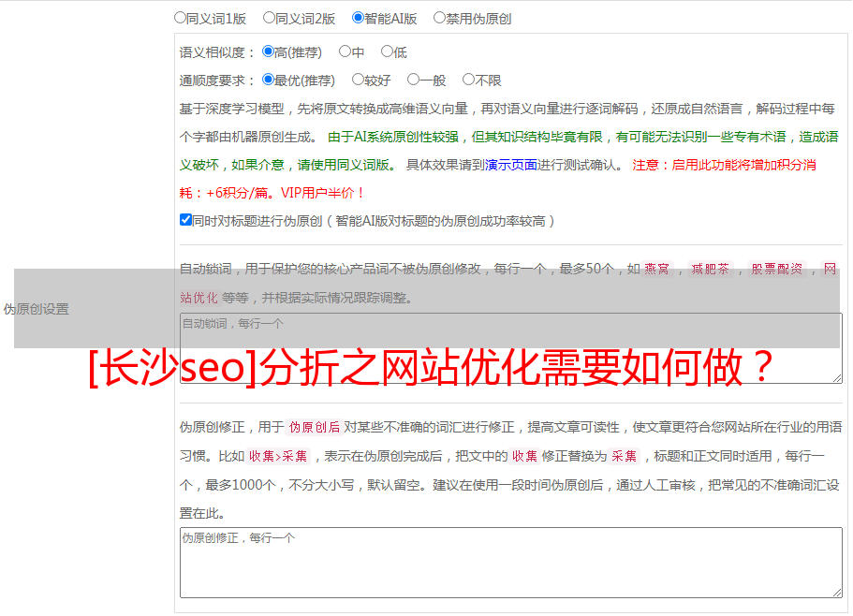The height and width of the screenshot is (616, 853).
Task: Select the 同义词2版 radio option
Action: [x=269, y=18]
